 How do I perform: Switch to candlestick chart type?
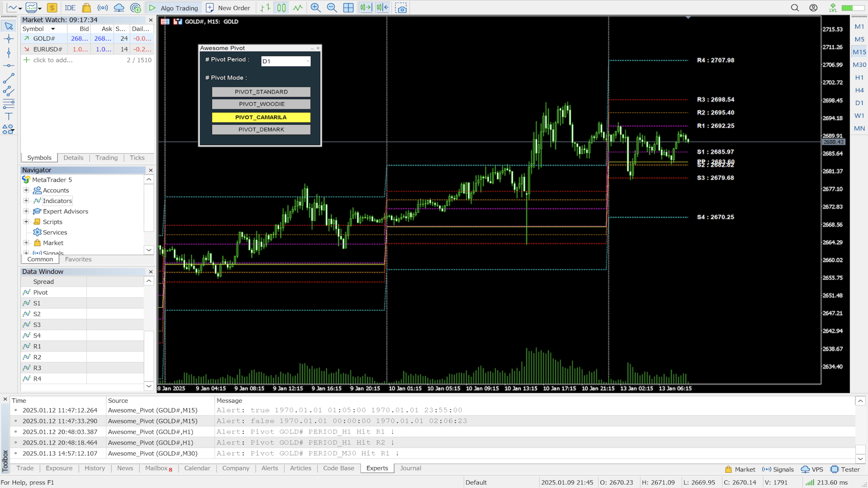tap(281, 8)
